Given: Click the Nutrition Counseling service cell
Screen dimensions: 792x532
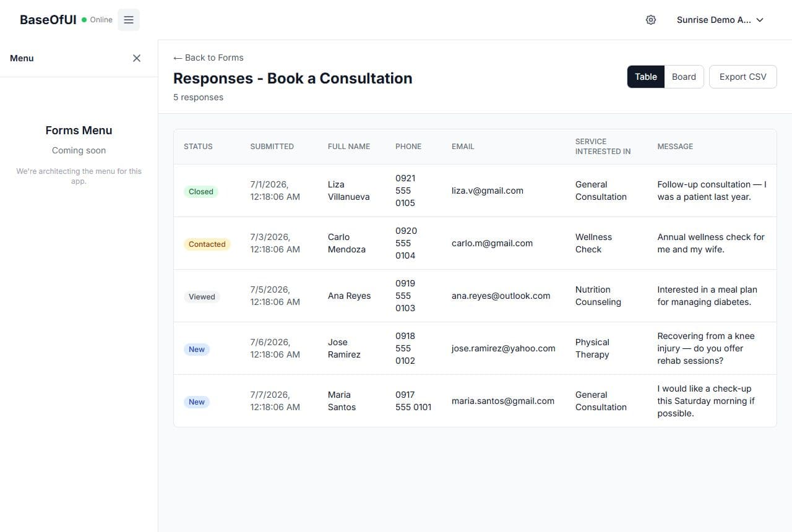Looking at the screenshot, I should [x=598, y=296].
